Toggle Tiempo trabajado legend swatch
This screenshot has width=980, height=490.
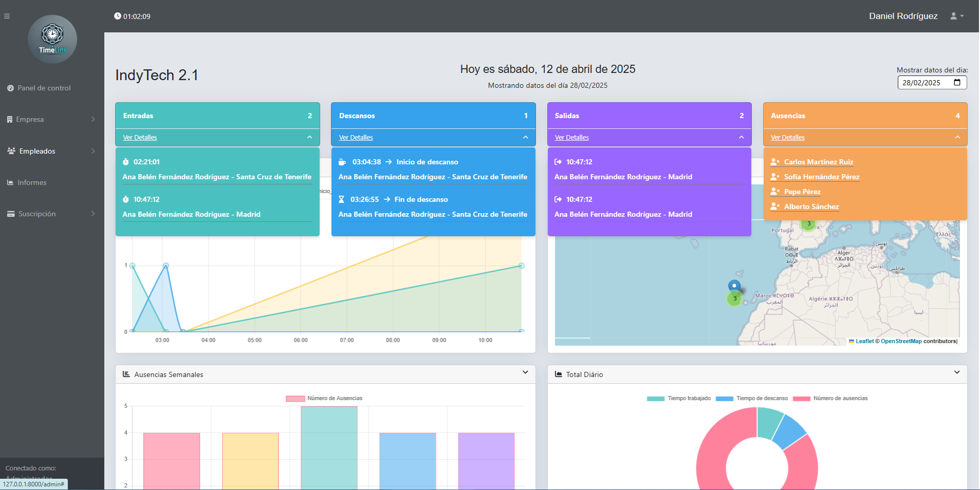coord(656,399)
